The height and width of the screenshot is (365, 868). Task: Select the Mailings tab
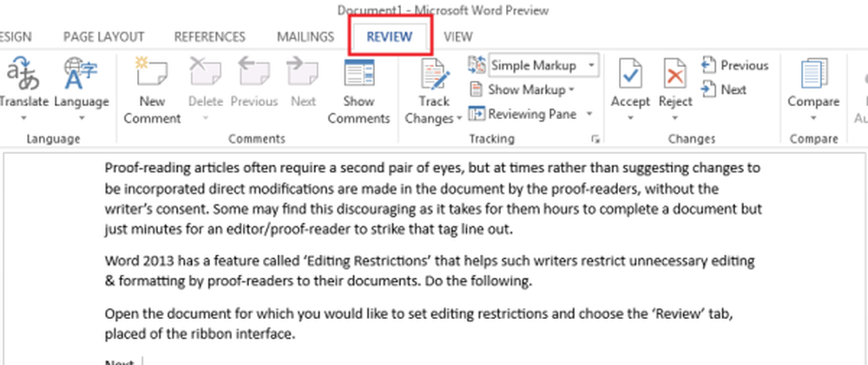(x=305, y=36)
